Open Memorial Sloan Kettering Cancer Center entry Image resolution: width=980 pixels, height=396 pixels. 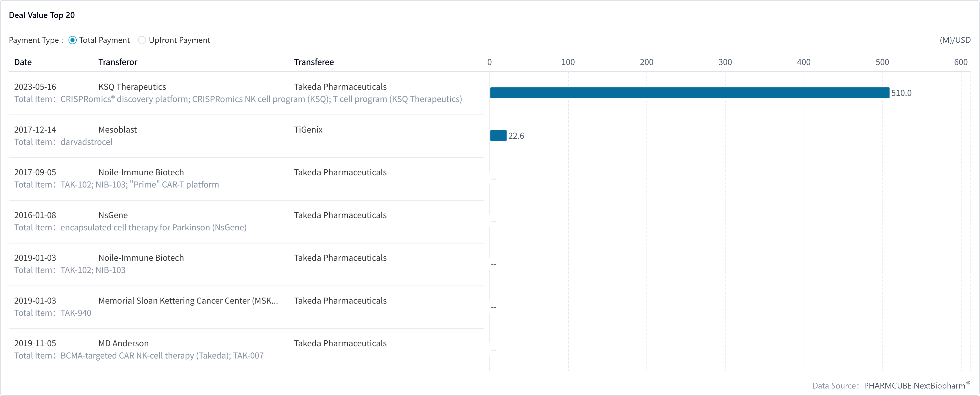pos(188,301)
